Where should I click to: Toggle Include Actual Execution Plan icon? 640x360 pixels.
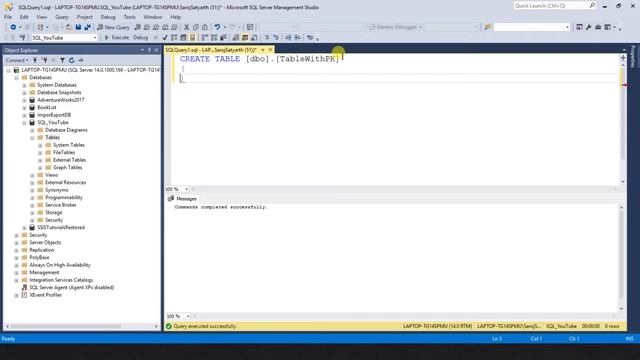click(204, 38)
